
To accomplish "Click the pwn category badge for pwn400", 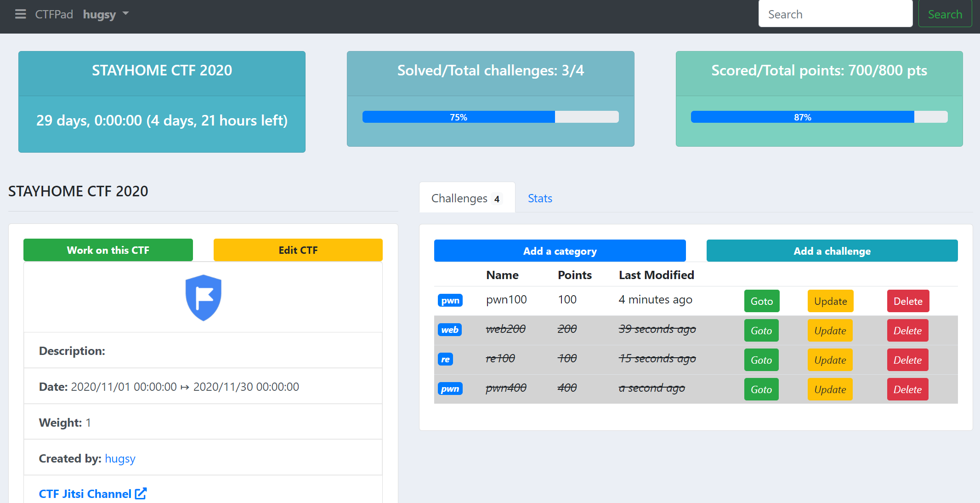I will pos(450,389).
